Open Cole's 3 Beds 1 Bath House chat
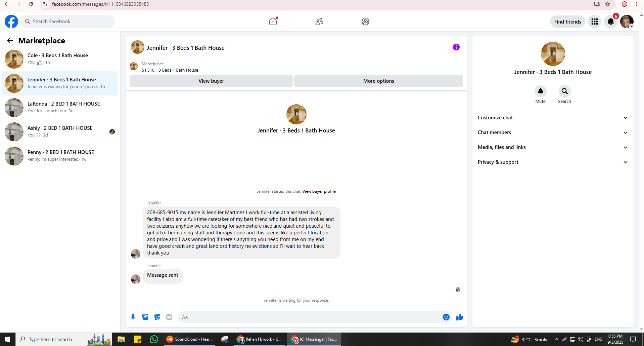 point(60,59)
